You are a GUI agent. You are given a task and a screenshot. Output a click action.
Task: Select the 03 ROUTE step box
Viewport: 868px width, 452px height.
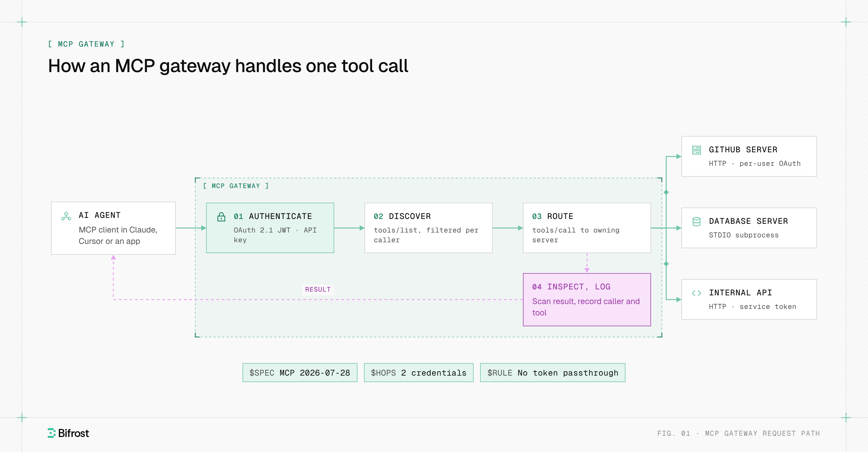pos(587,228)
